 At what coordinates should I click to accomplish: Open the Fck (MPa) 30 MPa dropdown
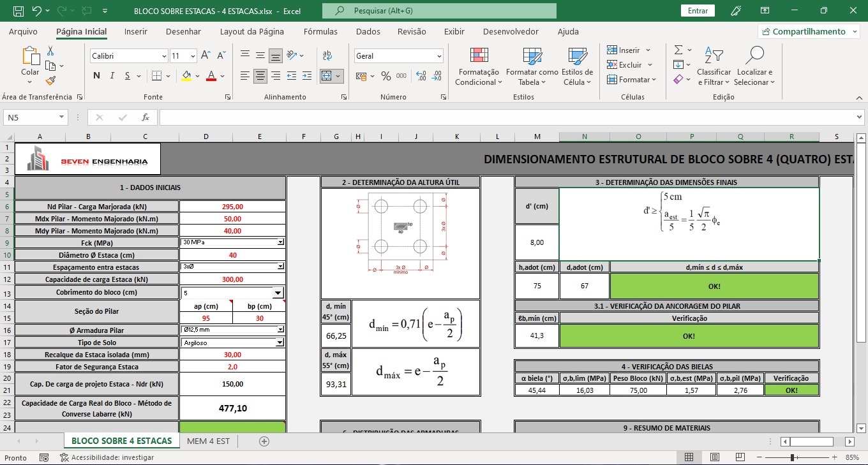point(281,242)
